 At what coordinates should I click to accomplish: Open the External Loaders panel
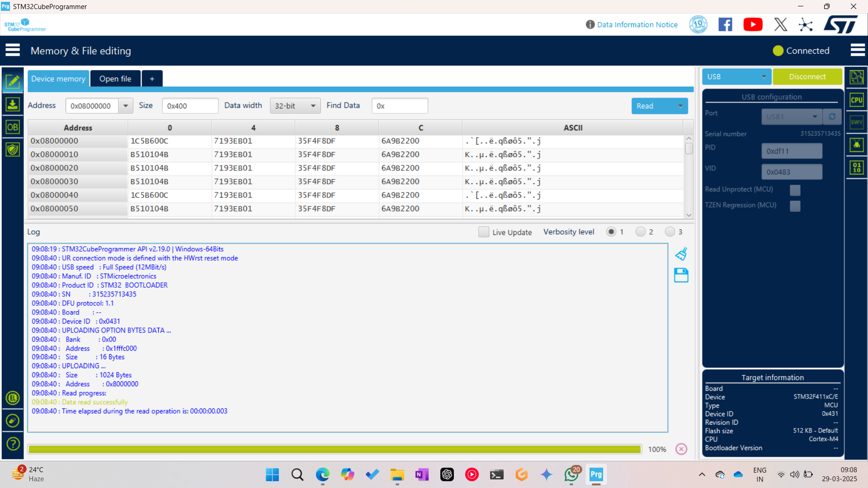(x=13, y=398)
